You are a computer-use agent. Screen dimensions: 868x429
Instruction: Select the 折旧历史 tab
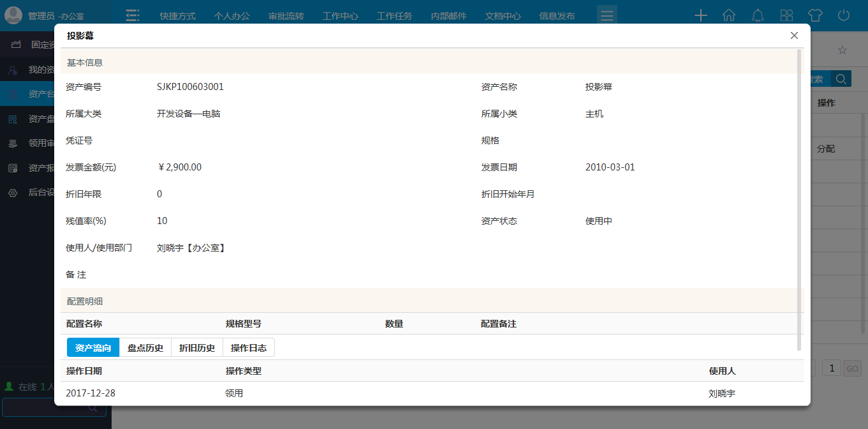[197, 347]
